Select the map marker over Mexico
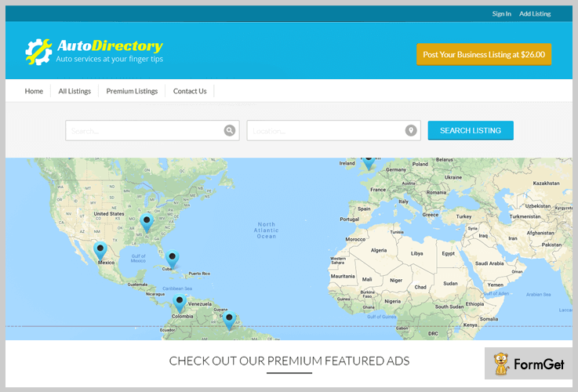 click(100, 251)
